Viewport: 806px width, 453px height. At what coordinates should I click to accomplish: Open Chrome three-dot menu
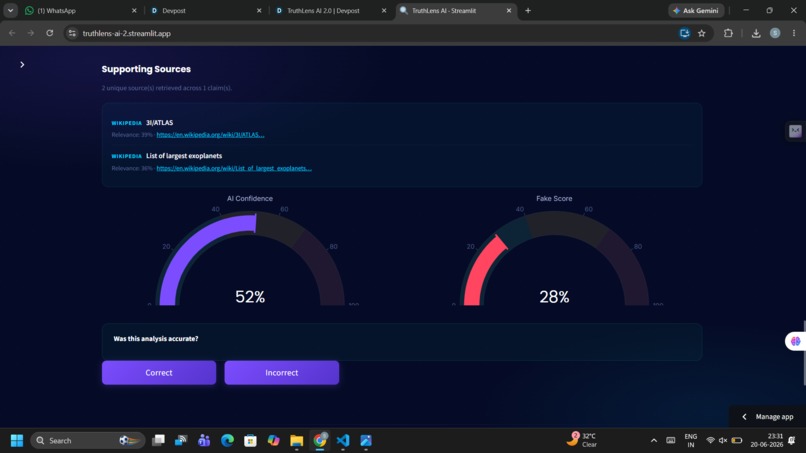794,33
